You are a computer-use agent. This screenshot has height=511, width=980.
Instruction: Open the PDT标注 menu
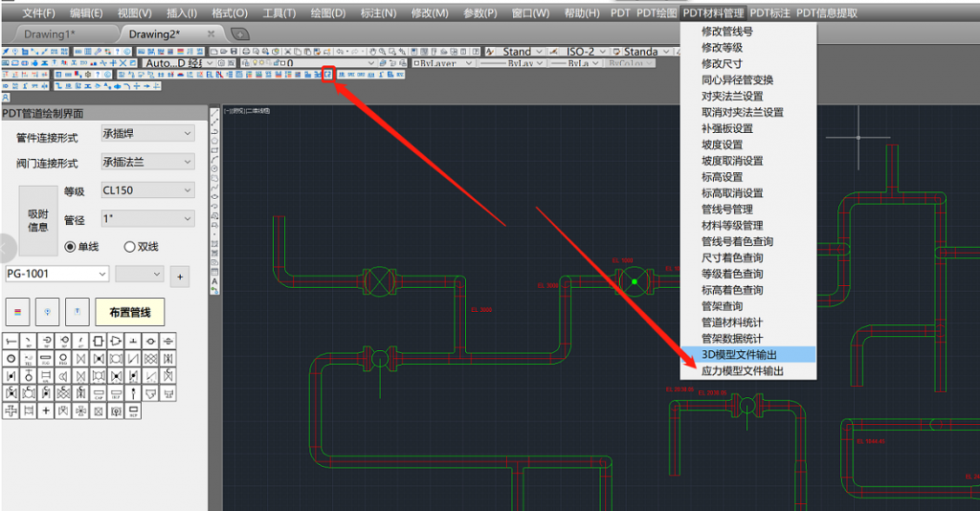point(770,13)
